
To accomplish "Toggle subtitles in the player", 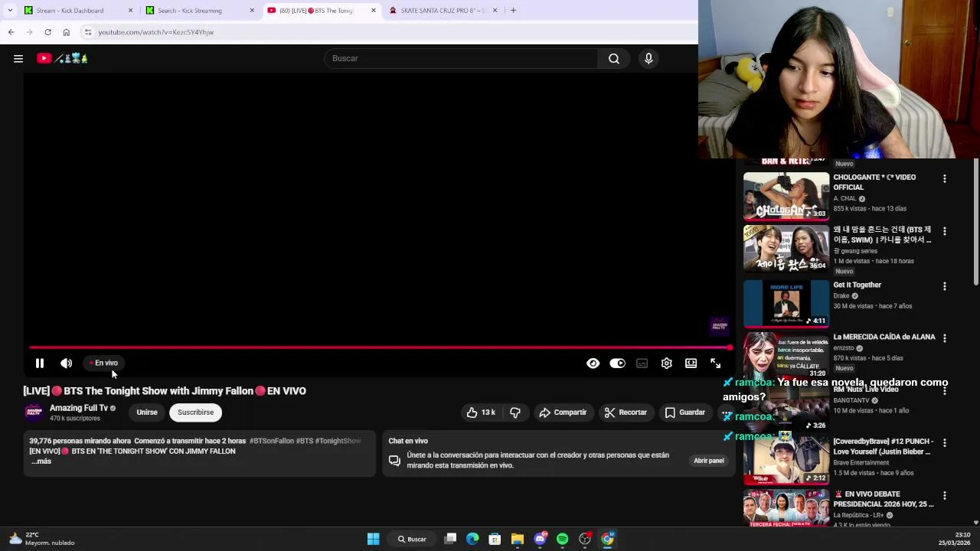I will [642, 364].
